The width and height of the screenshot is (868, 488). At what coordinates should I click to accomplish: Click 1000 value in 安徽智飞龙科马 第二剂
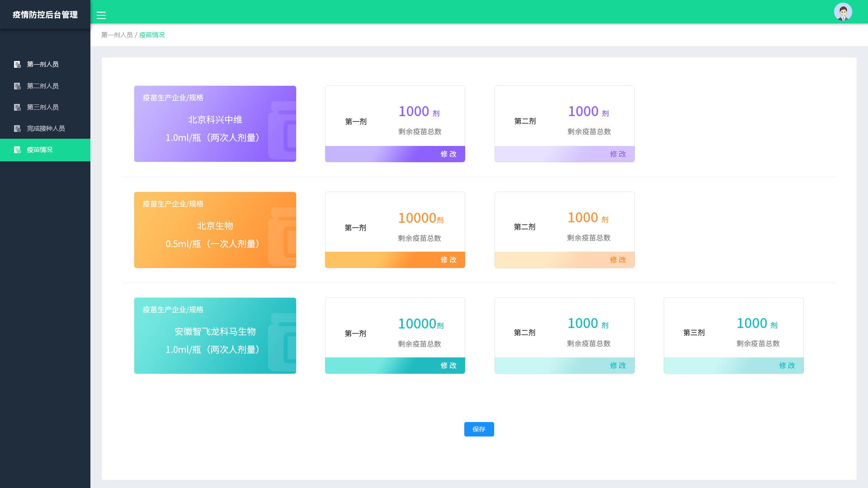(583, 323)
